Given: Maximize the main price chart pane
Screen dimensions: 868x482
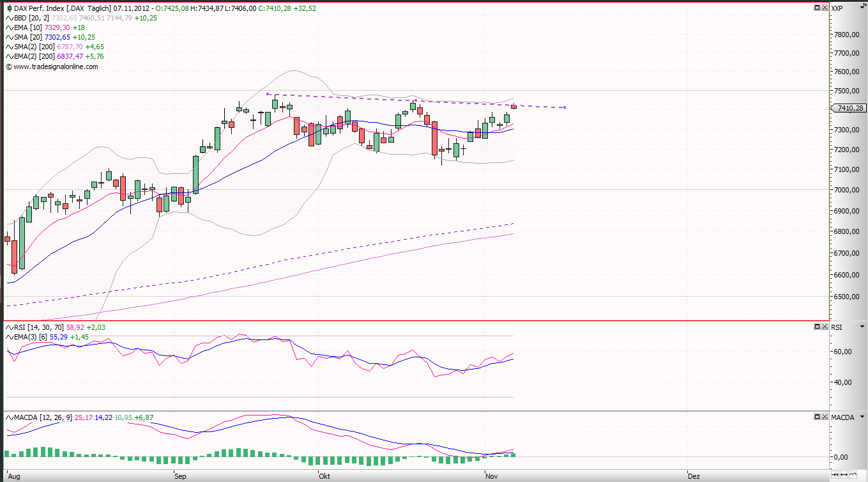Looking at the screenshot, I should click(x=817, y=8).
